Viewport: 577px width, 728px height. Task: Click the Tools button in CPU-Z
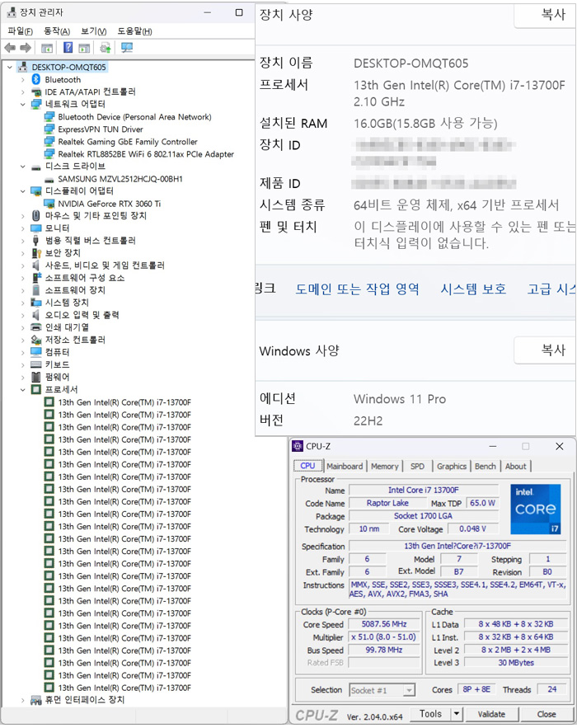[x=431, y=714]
